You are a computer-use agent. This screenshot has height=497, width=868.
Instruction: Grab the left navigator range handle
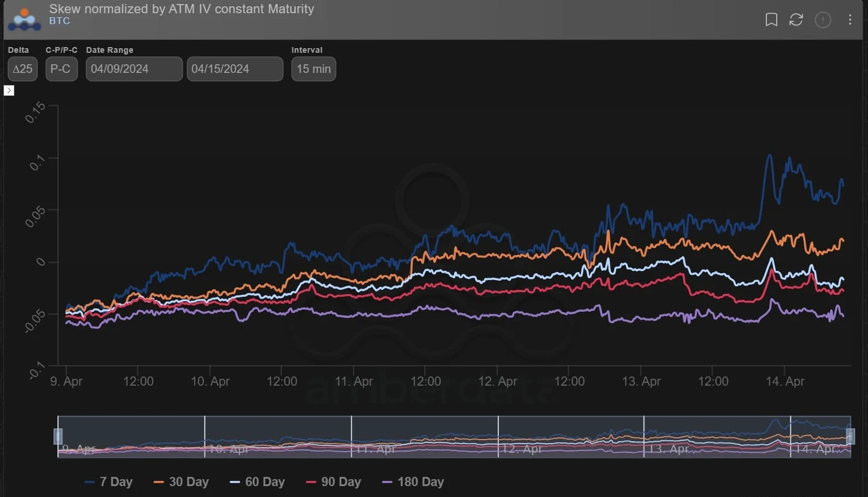[58, 436]
